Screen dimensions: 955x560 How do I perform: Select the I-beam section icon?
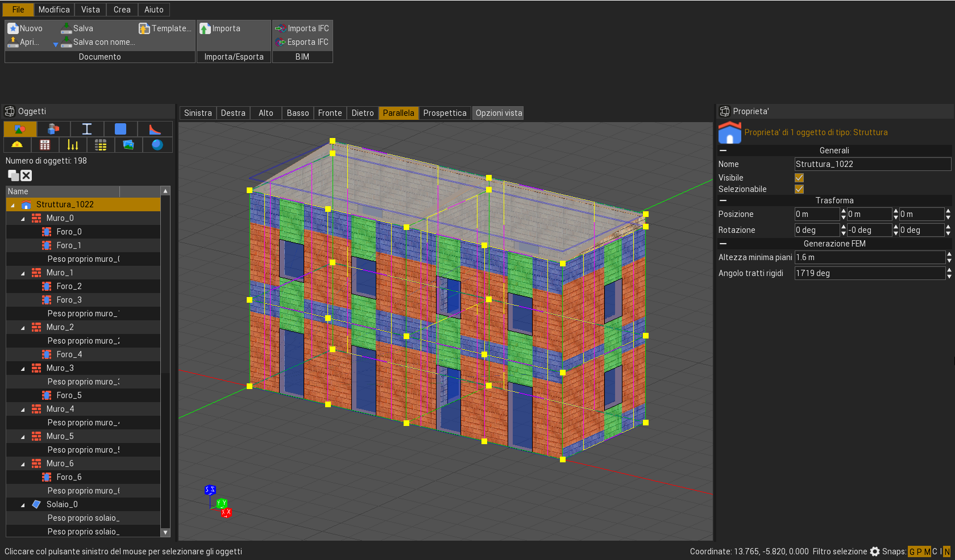click(x=87, y=129)
